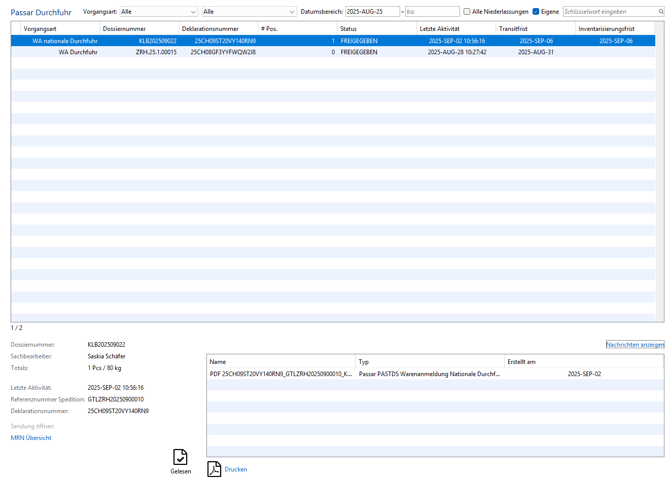The height and width of the screenshot is (479, 670).
Task: Sort by Vorgangsart column header
Action: coord(59,29)
